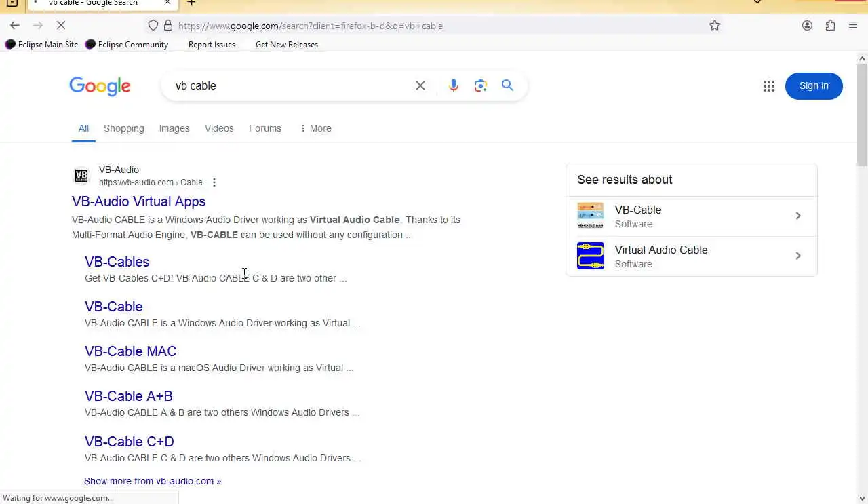Open the list all tabs dropdown arrow
The image size is (868, 504).
(x=757, y=3)
